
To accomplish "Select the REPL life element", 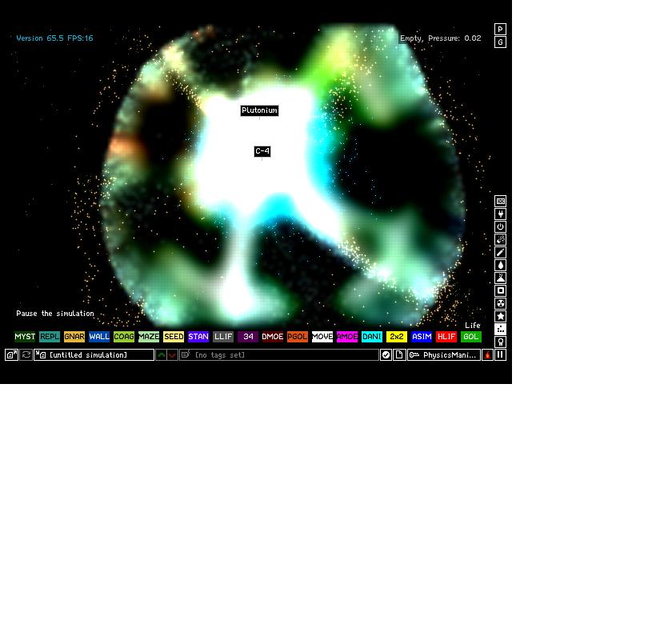I will point(50,337).
